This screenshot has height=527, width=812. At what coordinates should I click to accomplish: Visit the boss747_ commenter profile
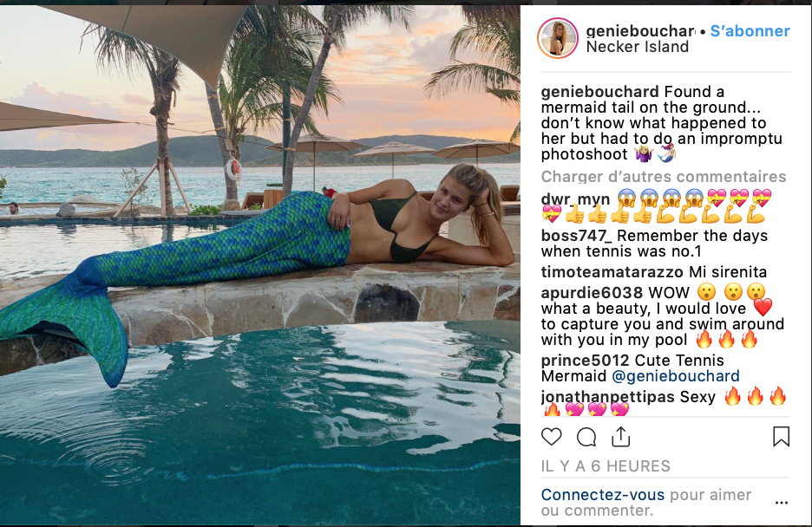(x=576, y=236)
